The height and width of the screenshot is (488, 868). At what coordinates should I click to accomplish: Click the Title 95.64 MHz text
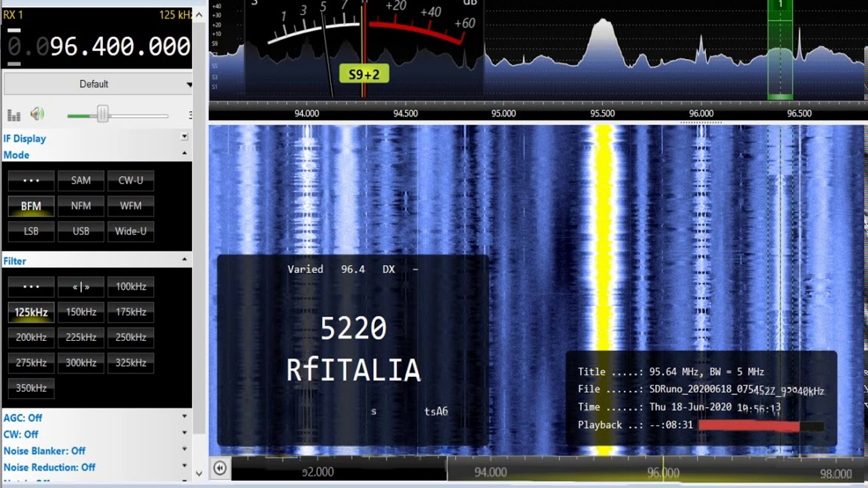[x=671, y=372]
